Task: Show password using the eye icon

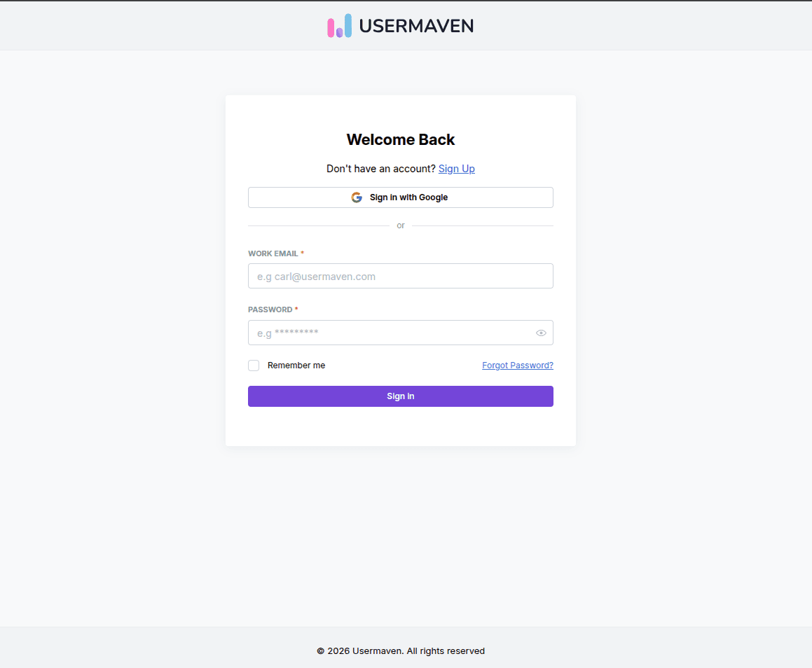Action: [x=541, y=333]
